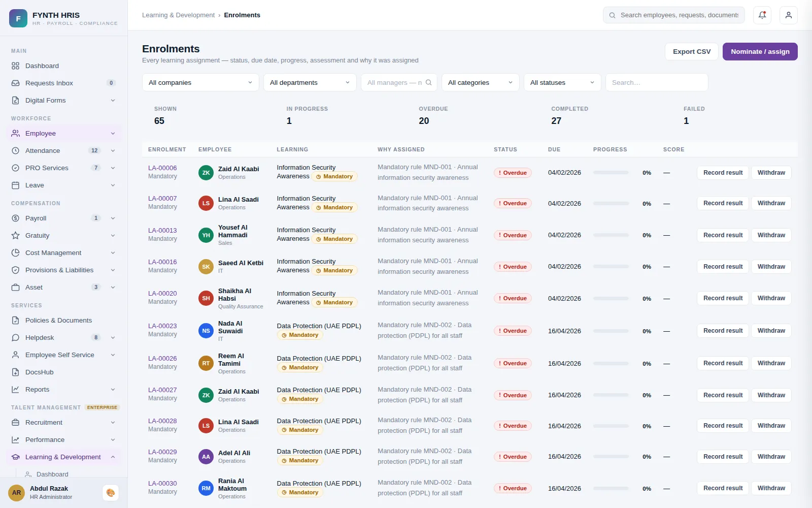The image size is (812, 508).
Task: Collapse the Learning & Development chevron
Action: (113, 457)
